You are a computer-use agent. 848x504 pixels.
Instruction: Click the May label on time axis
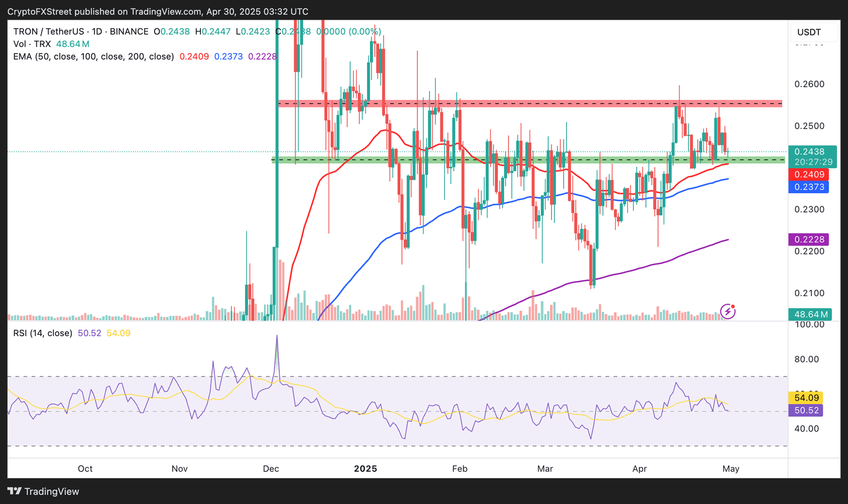(730, 469)
